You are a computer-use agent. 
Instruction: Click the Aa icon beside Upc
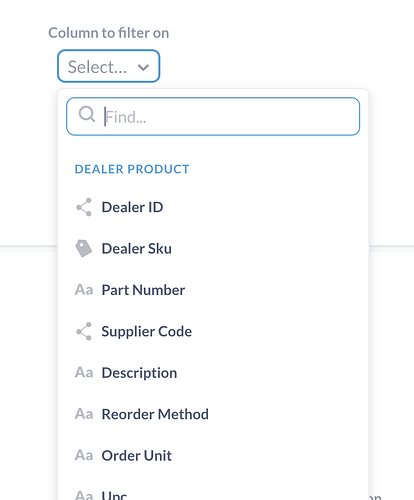(x=84, y=495)
